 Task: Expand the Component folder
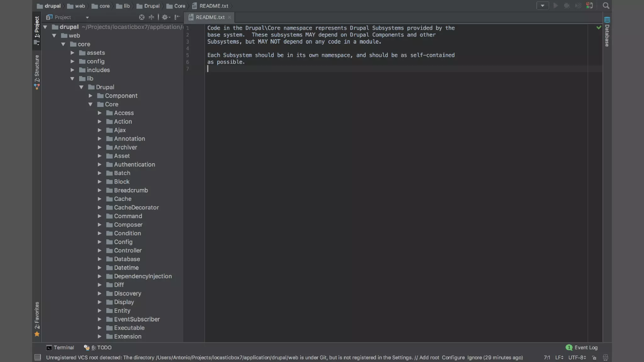point(91,96)
